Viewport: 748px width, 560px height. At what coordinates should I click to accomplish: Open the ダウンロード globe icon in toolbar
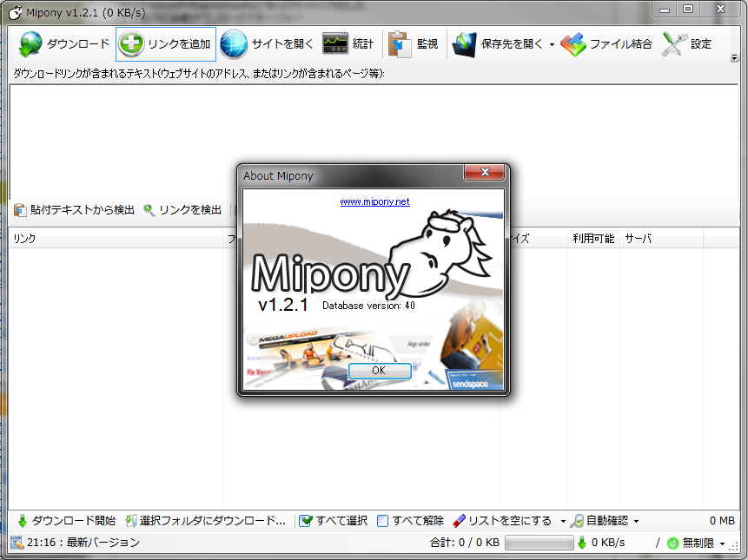(x=30, y=44)
